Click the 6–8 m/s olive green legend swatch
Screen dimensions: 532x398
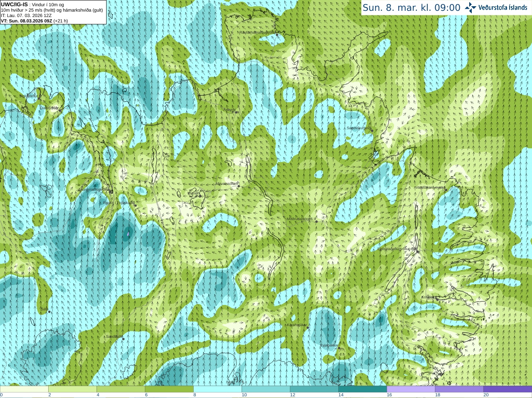(169, 389)
